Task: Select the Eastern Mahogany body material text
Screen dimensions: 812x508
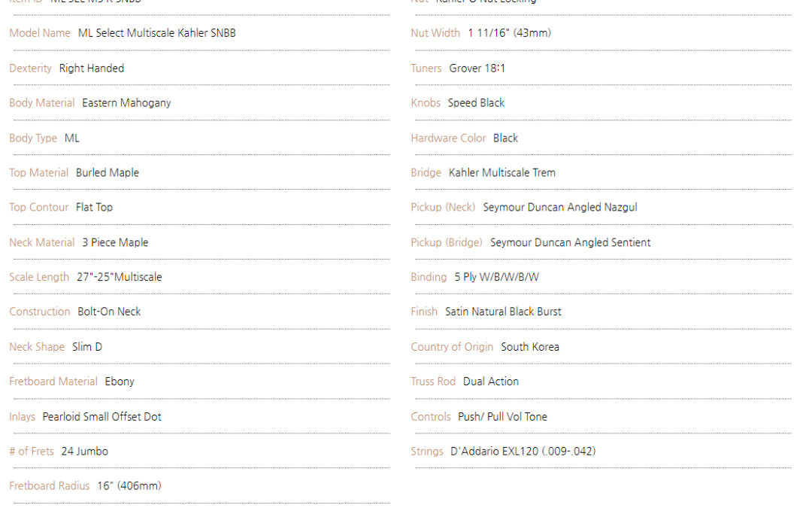Action: (x=126, y=103)
